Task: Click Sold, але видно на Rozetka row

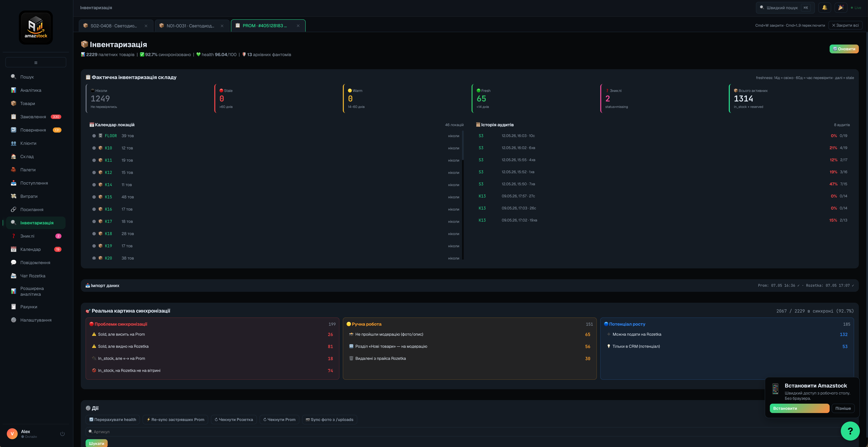Action: pos(212,346)
